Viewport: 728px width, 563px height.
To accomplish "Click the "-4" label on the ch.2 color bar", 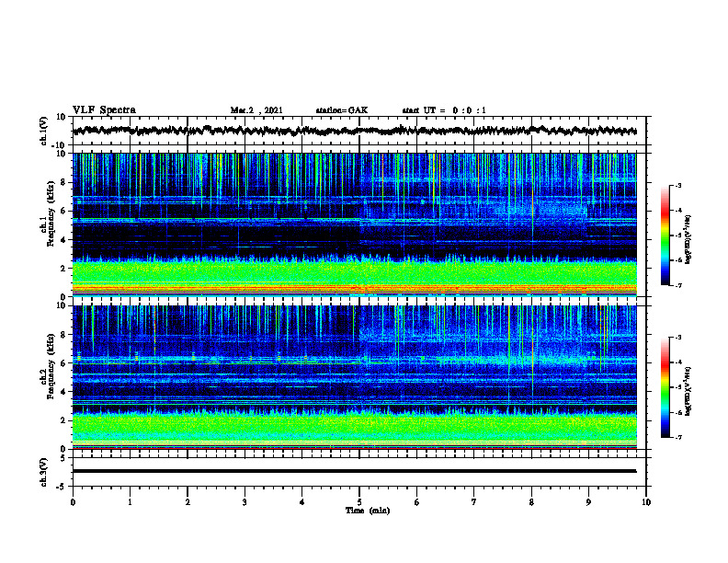I will click(x=677, y=362).
